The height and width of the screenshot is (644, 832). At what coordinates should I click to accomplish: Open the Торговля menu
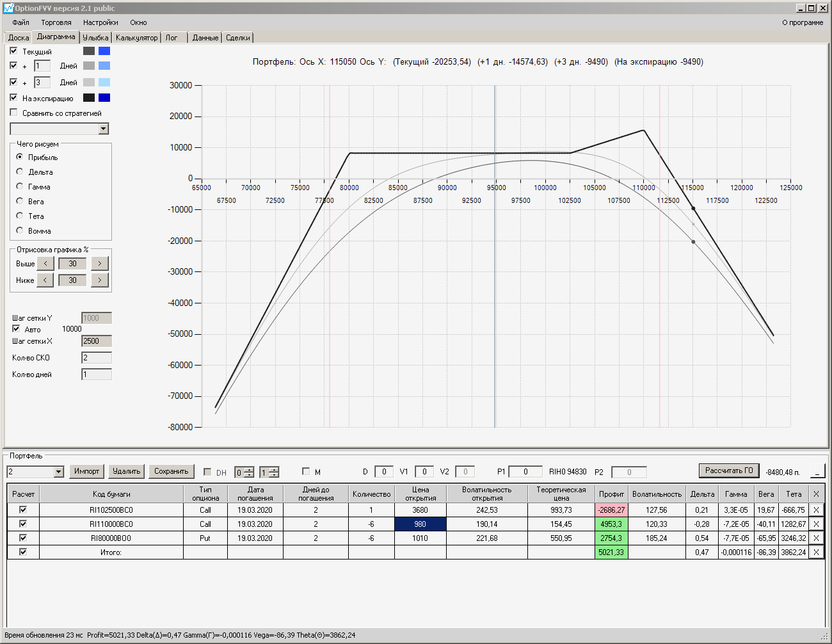coord(56,22)
